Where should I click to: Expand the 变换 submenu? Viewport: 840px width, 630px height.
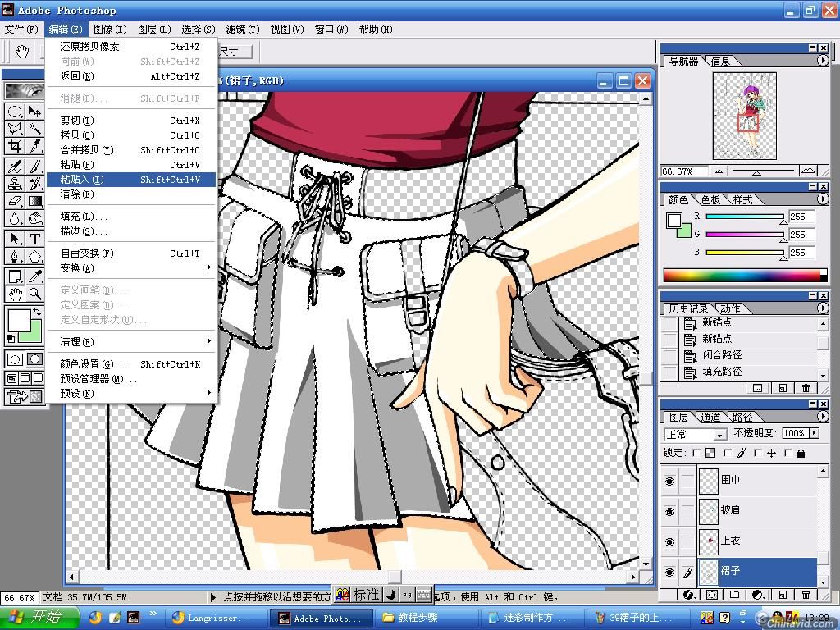coord(131,268)
